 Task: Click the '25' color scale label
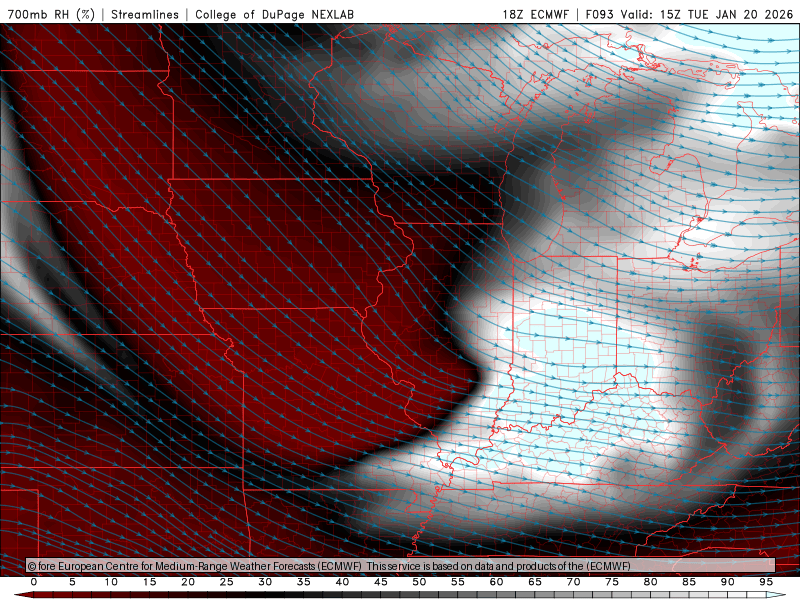coord(227,582)
